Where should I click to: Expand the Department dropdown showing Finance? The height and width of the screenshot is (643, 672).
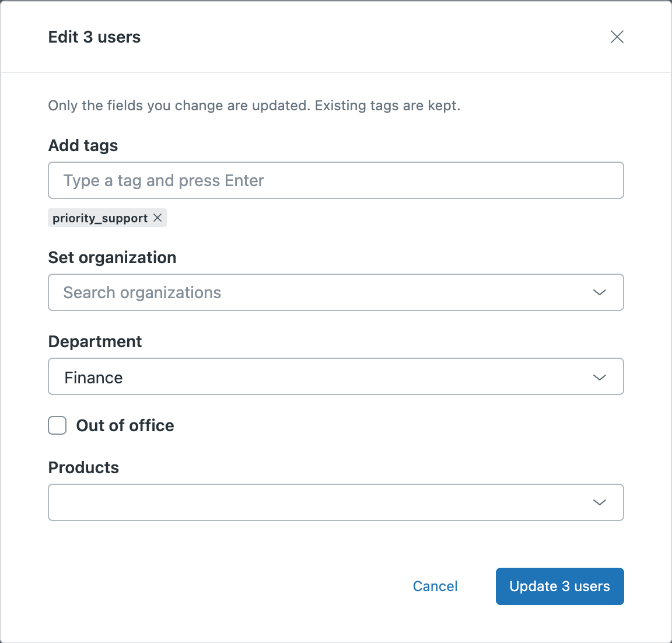tap(335, 376)
